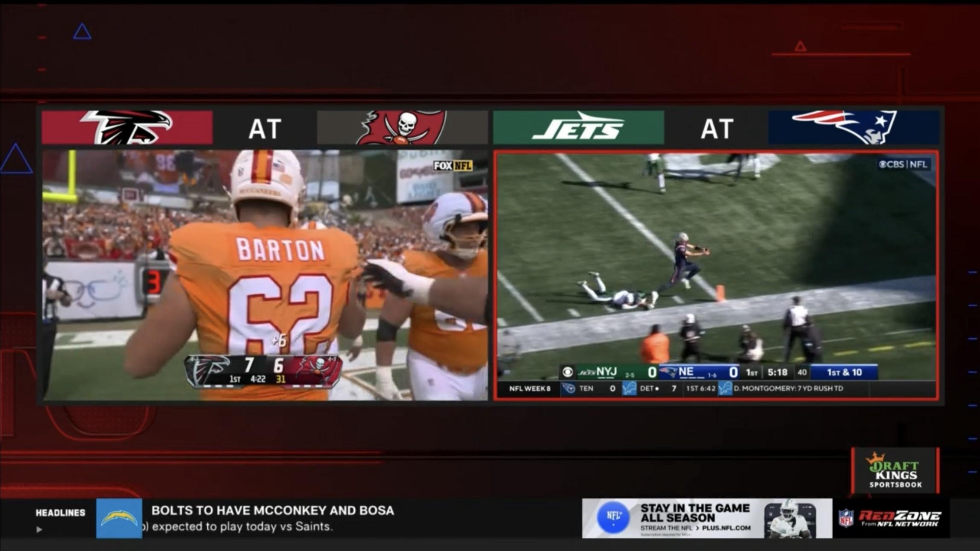
Task: Click 'STAY IN THE GAME ALL SEASON' ad text
Action: click(695, 513)
